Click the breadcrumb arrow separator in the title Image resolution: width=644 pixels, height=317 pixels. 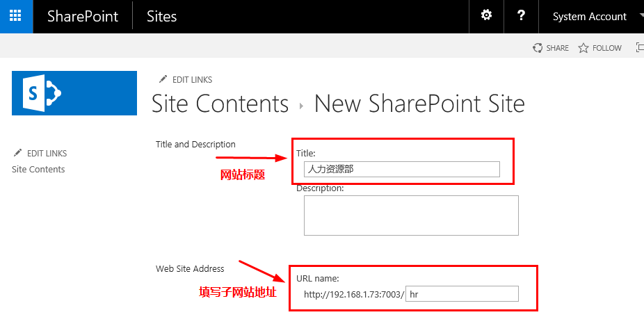pos(301,106)
